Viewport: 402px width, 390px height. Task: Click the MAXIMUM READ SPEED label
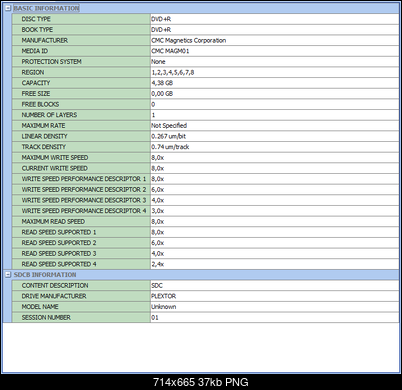(x=53, y=222)
